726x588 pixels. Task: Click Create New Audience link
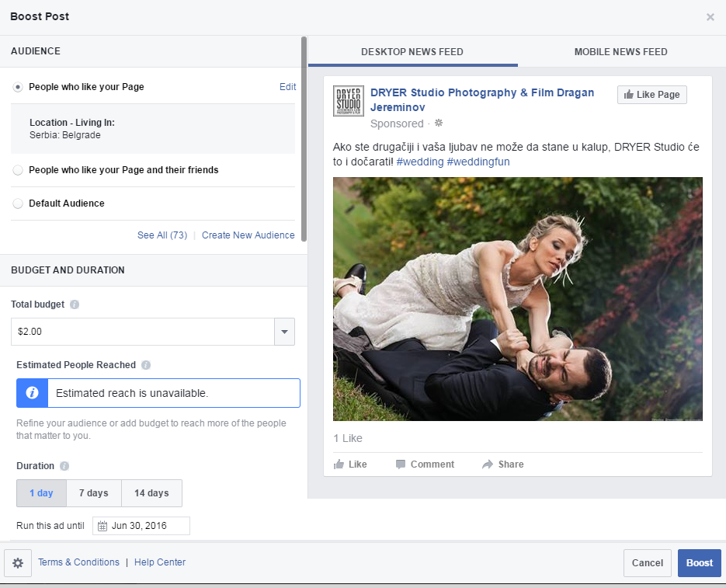click(x=248, y=235)
